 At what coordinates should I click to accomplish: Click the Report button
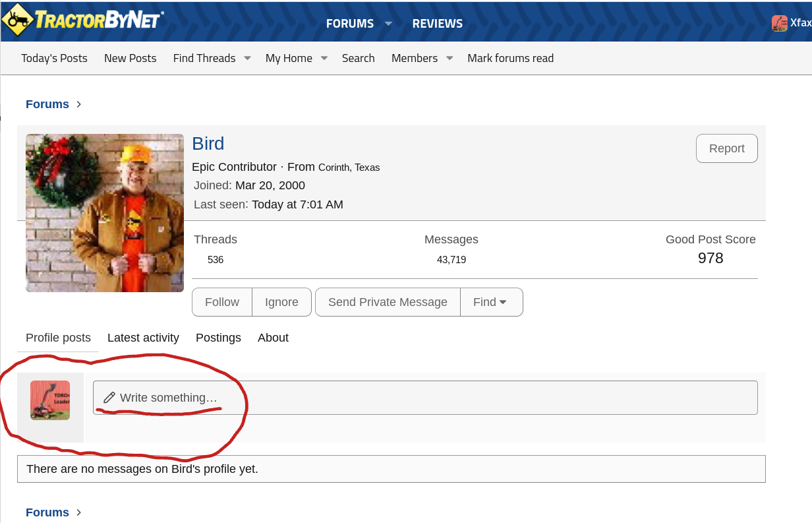point(727,148)
